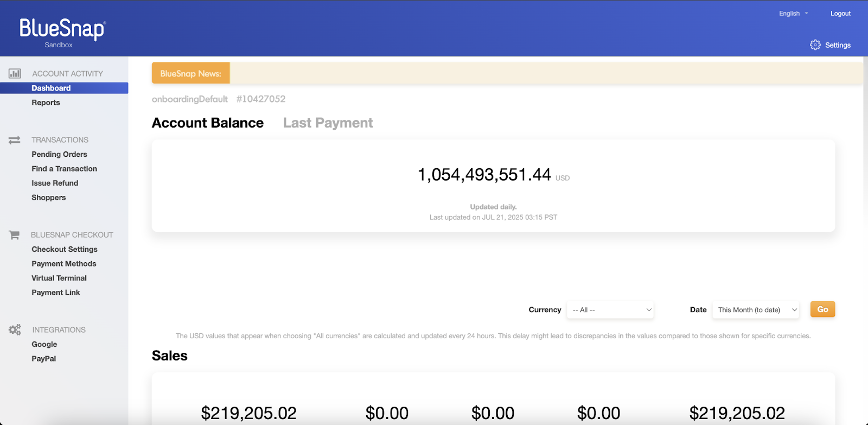Screen dimensions: 868x425
Task: Open the English language dropdown
Action: click(x=793, y=14)
